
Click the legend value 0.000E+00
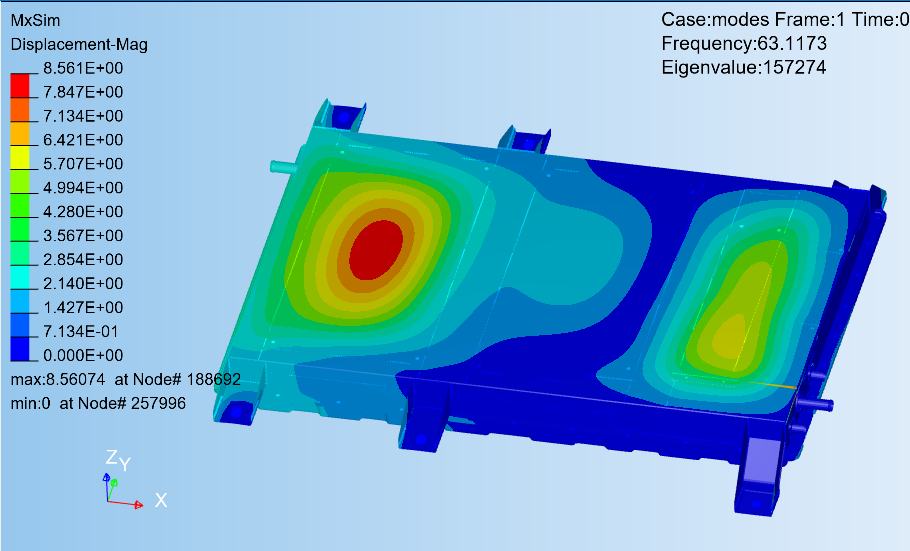point(83,355)
